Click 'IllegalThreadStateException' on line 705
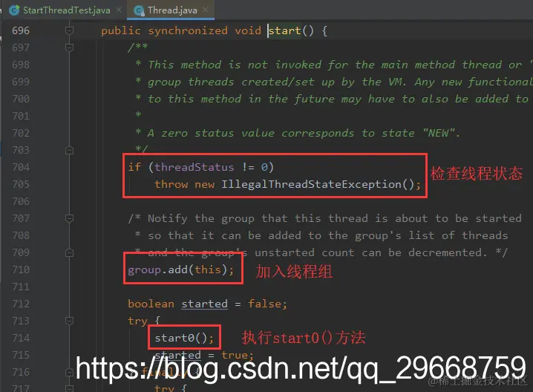 point(311,184)
